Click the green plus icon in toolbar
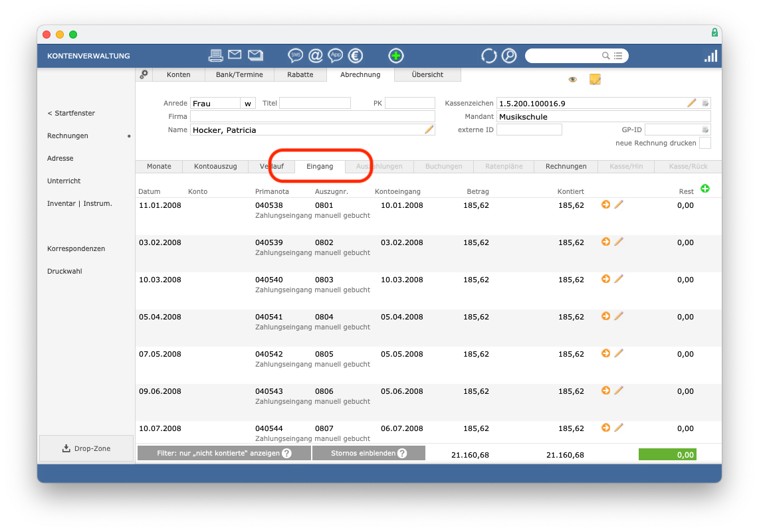The width and height of the screenshot is (759, 532). [396, 56]
